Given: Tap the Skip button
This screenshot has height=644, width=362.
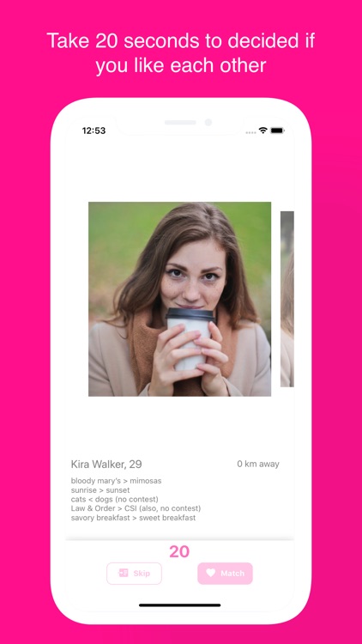Looking at the screenshot, I should coord(134,573).
